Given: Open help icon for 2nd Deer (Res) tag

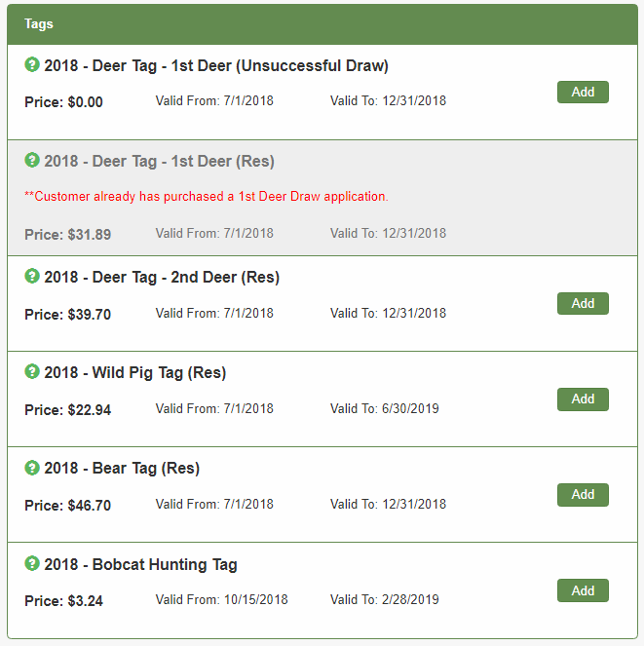Looking at the screenshot, I should pos(32,277).
